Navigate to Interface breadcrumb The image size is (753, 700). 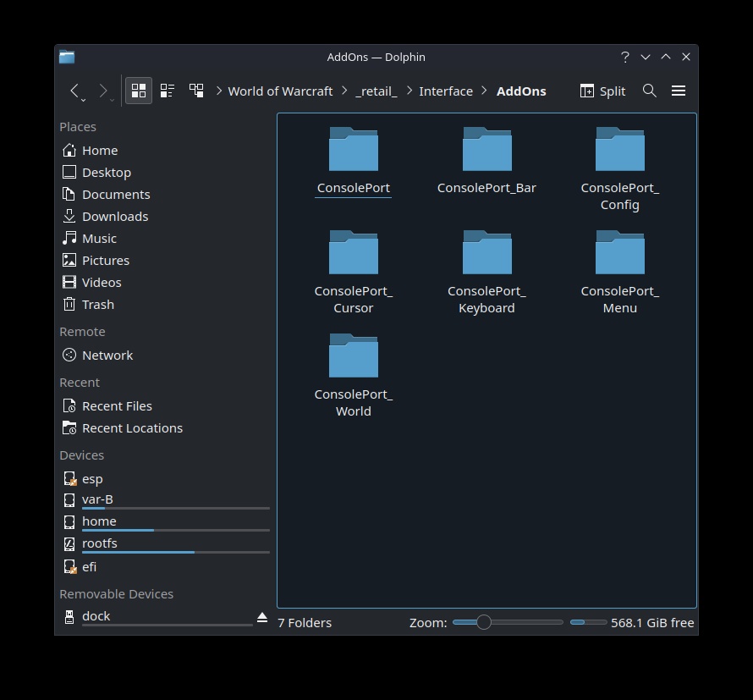click(x=446, y=91)
